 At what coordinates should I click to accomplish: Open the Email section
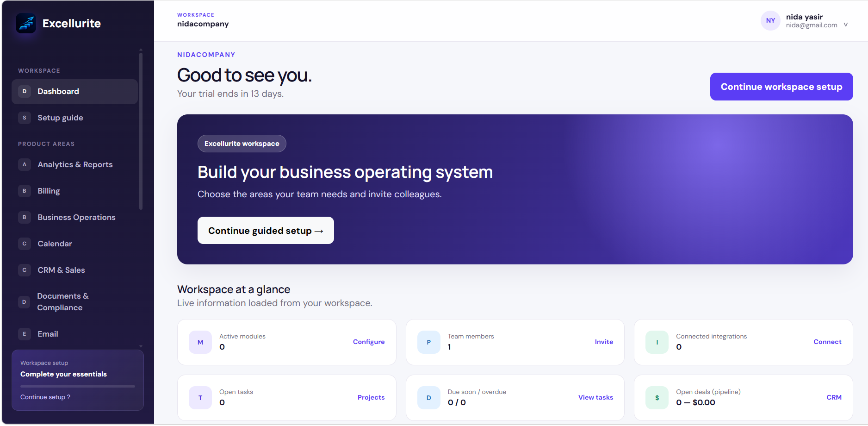pos(74,334)
